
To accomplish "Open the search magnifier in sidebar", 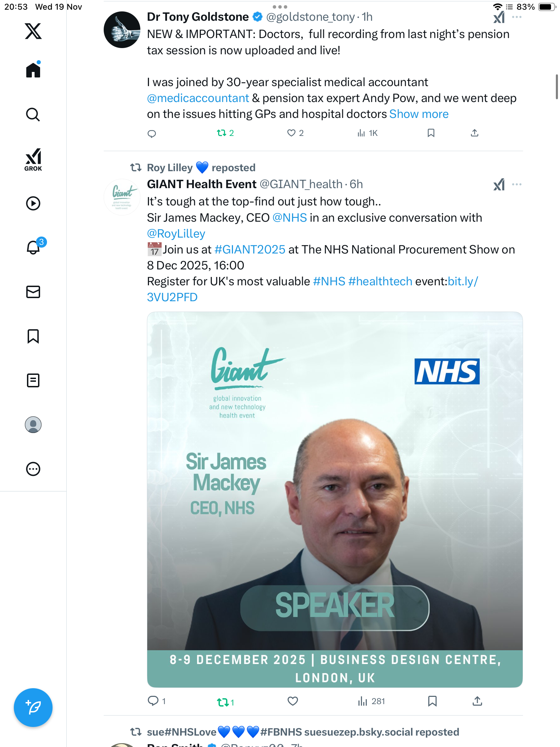I will (x=33, y=114).
